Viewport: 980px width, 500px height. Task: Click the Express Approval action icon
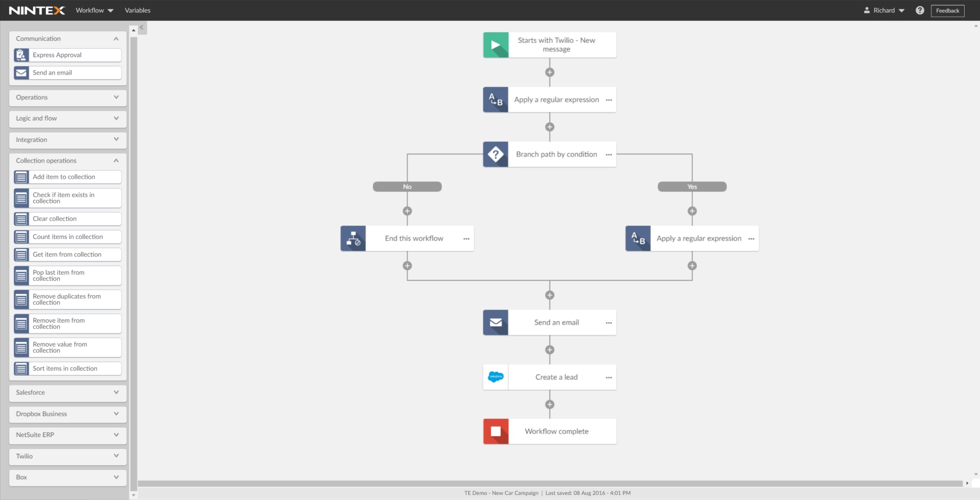pos(21,55)
